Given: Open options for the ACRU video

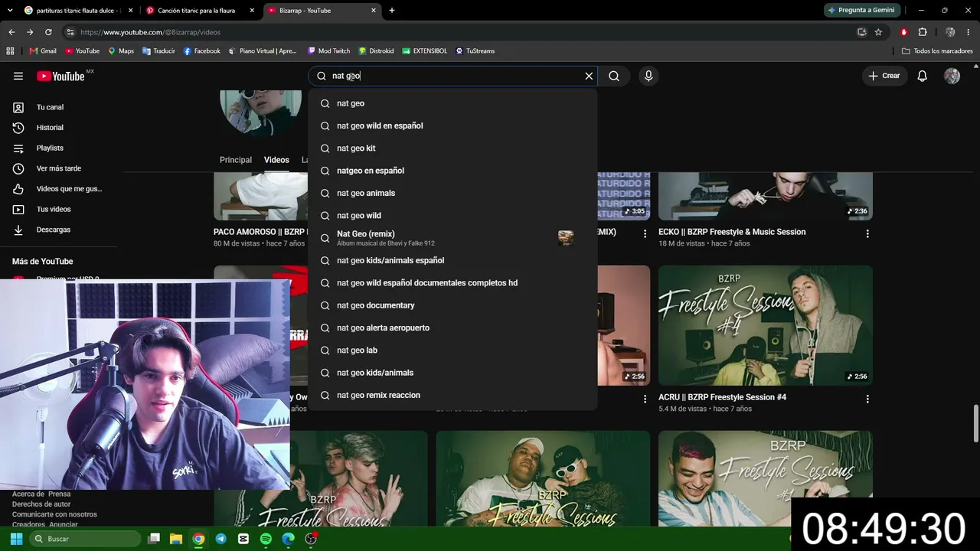Looking at the screenshot, I should click(867, 399).
